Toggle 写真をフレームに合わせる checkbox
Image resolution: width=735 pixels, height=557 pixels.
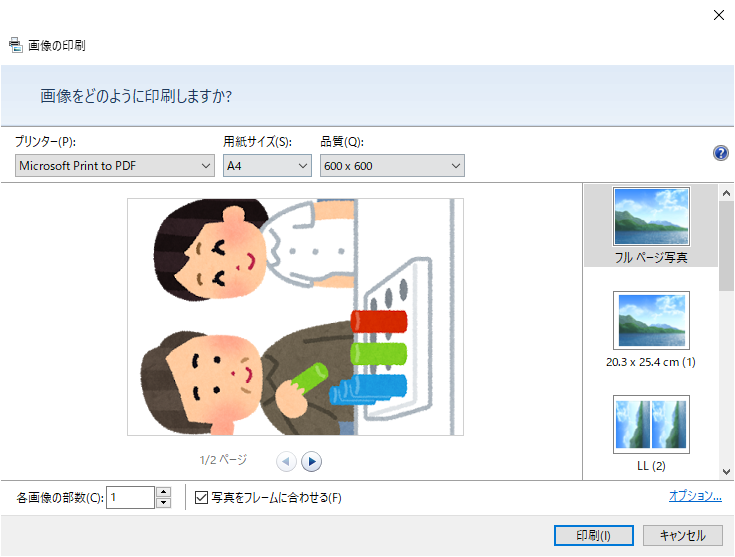pyautogui.click(x=201, y=497)
